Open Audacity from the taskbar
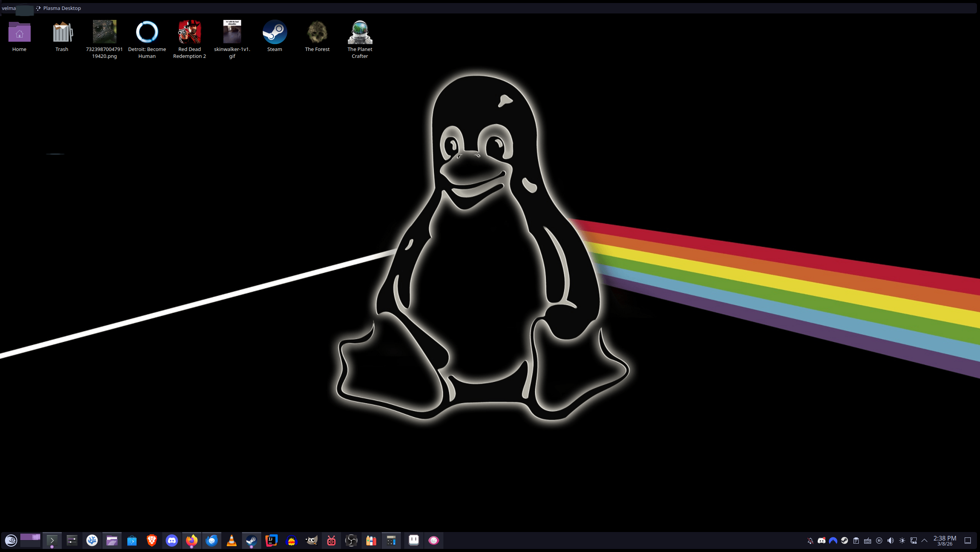Image resolution: width=980 pixels, height=552 pixels. pyautogui.click(x=292, y=540)
